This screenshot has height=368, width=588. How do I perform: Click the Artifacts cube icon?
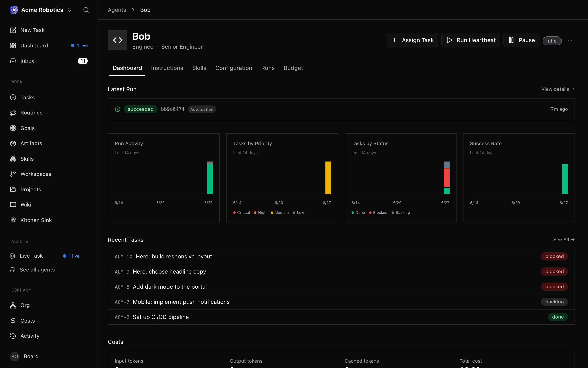pos(13,143)
